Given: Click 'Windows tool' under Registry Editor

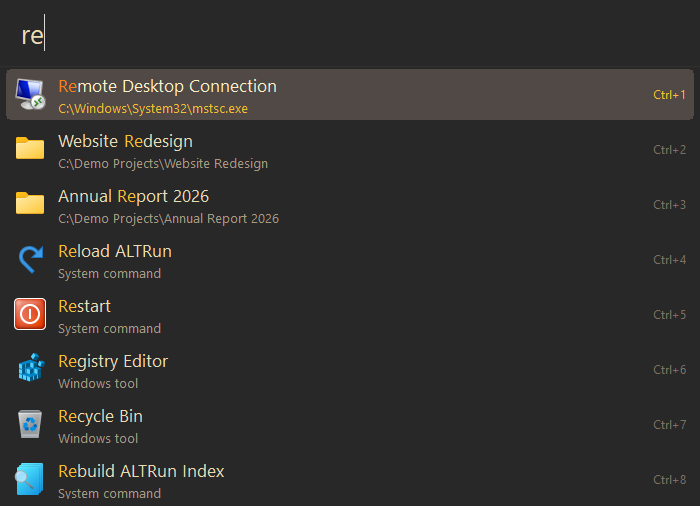Looking at the screenshot, I should point(98,383).
